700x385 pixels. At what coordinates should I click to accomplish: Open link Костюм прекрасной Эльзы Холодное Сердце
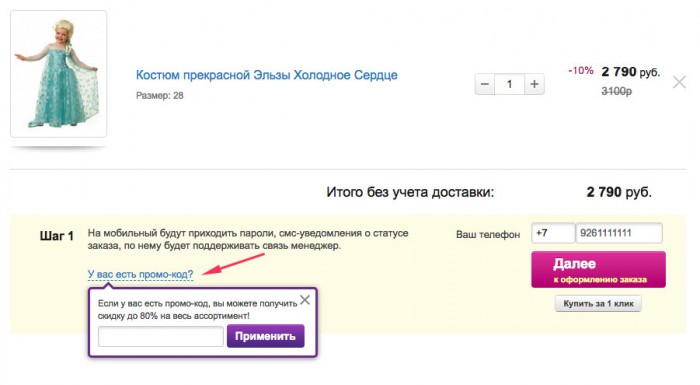[x=267, y=75]
